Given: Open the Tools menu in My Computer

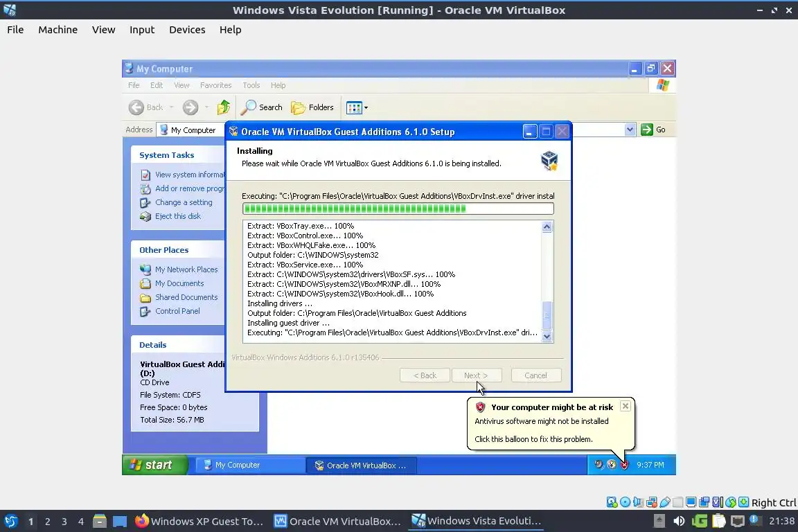Looking at the screenshot, I should pos(251,85).
